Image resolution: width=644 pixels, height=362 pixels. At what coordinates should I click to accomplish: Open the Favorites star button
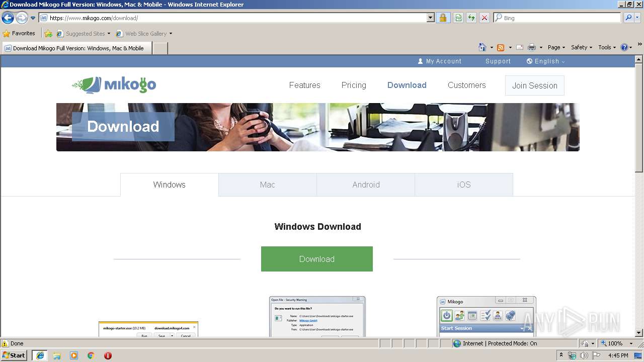19,33
